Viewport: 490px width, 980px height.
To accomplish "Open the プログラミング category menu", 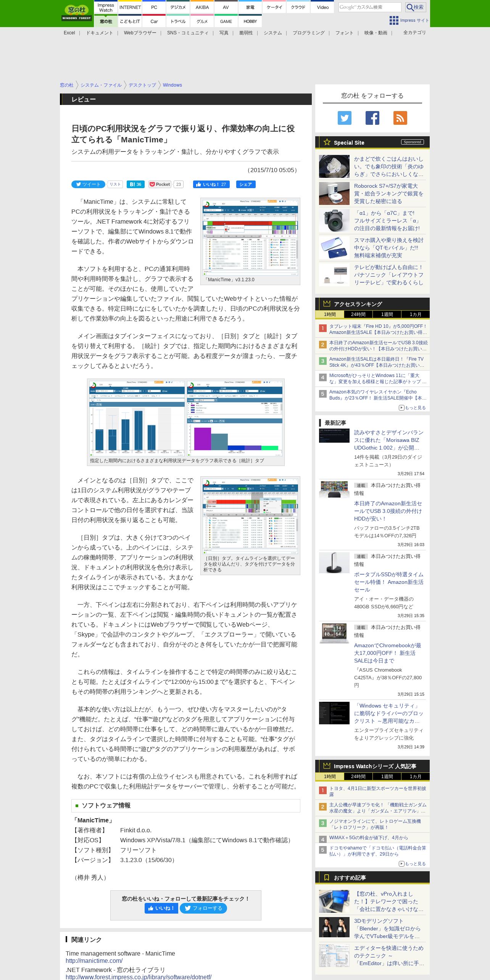I will tap(308, 33).
